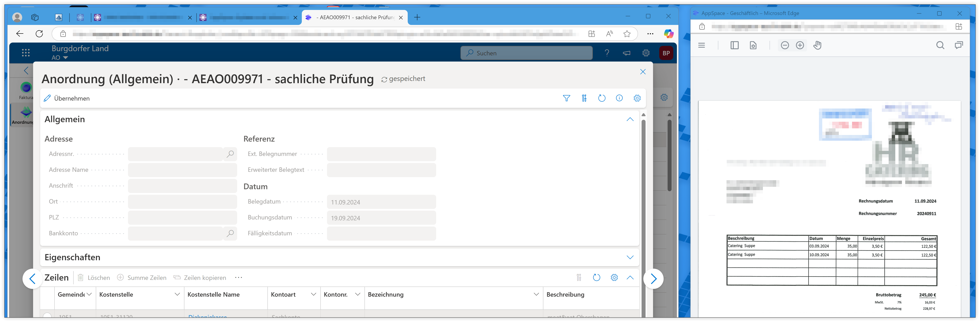Click the zoom in icon in PDF viewer
The image size is (980, 322).
tap(800, 46)
